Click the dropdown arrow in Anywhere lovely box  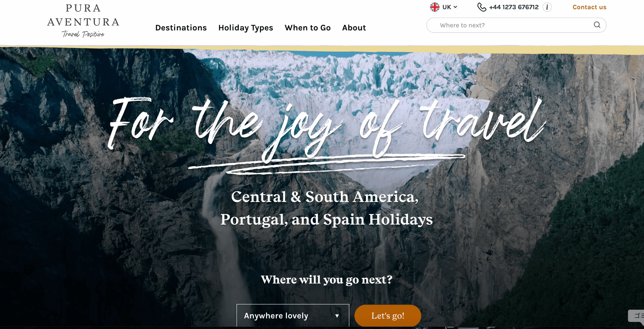tap(337, 316)
